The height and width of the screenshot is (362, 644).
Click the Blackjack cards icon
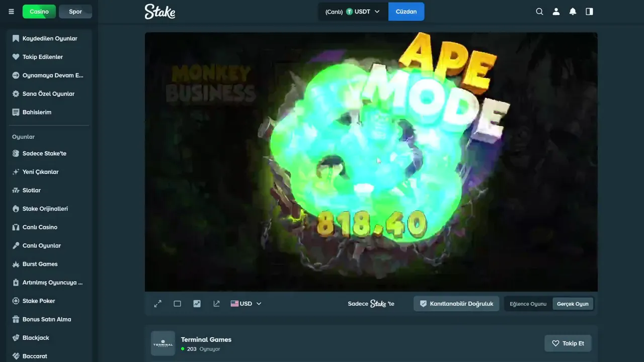point(16,338)
